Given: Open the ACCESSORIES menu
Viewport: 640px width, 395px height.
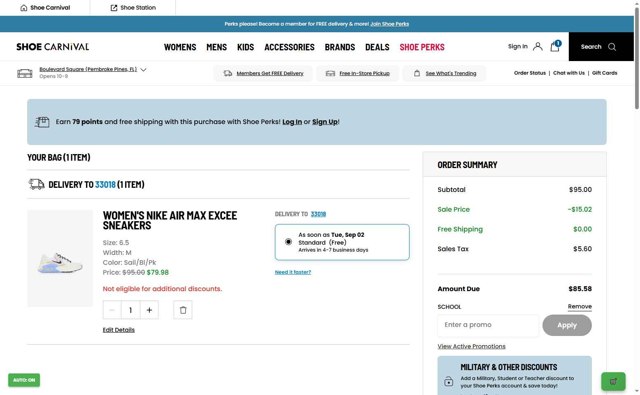Looking at the screenshot, I should click(x=289, y=47).
